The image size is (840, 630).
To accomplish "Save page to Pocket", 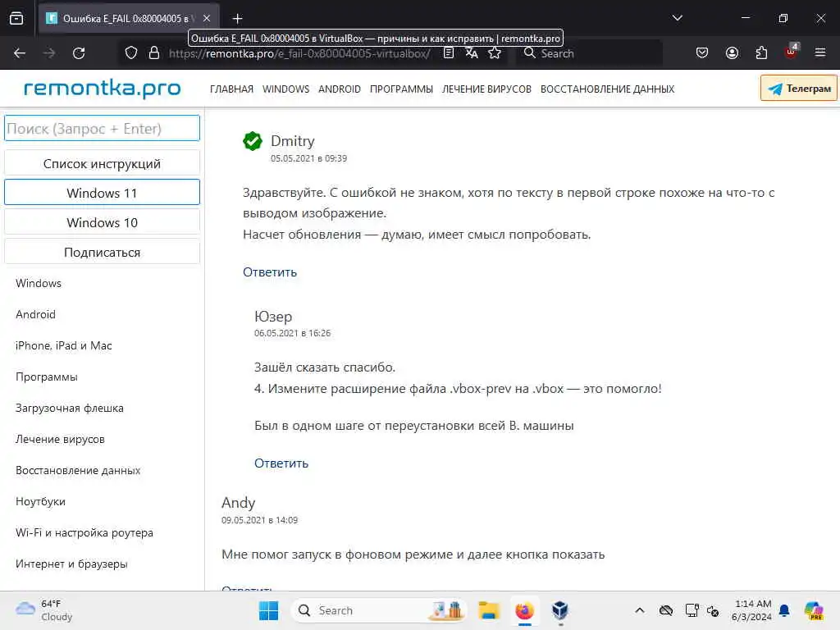I will tap(702, 53).
